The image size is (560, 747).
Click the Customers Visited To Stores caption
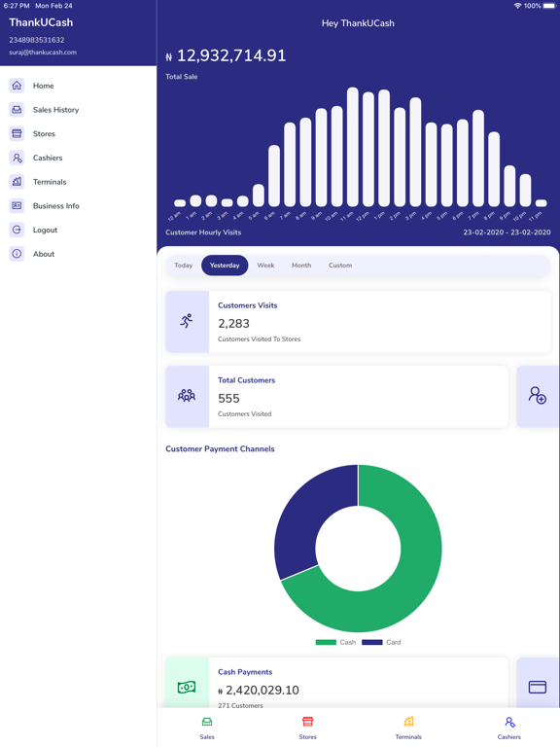259,339
